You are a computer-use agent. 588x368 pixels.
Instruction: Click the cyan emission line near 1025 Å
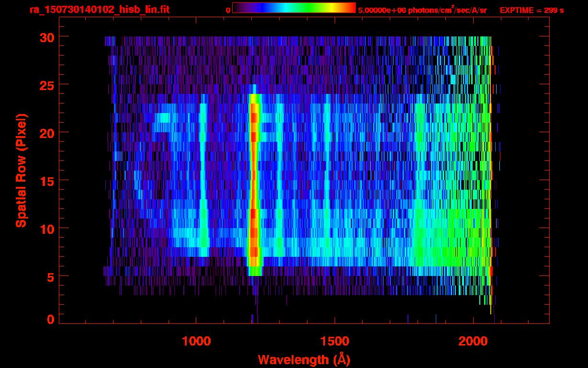coord(203,175)
